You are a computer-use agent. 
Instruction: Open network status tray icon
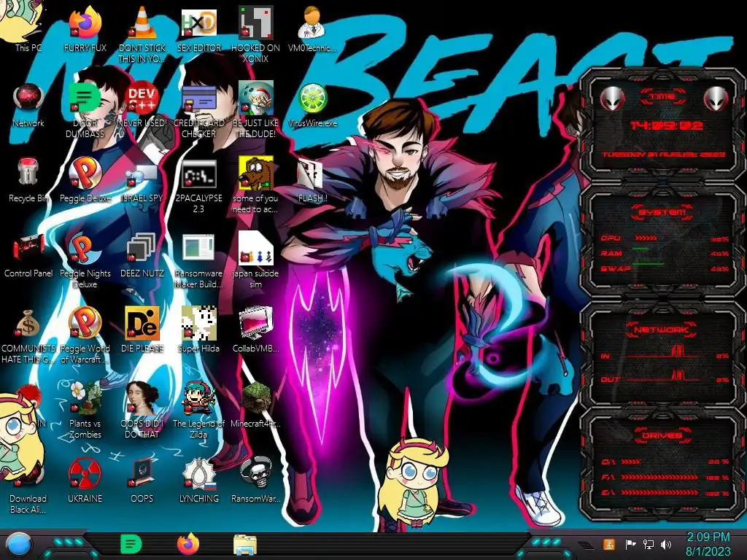tap(649, 544)
